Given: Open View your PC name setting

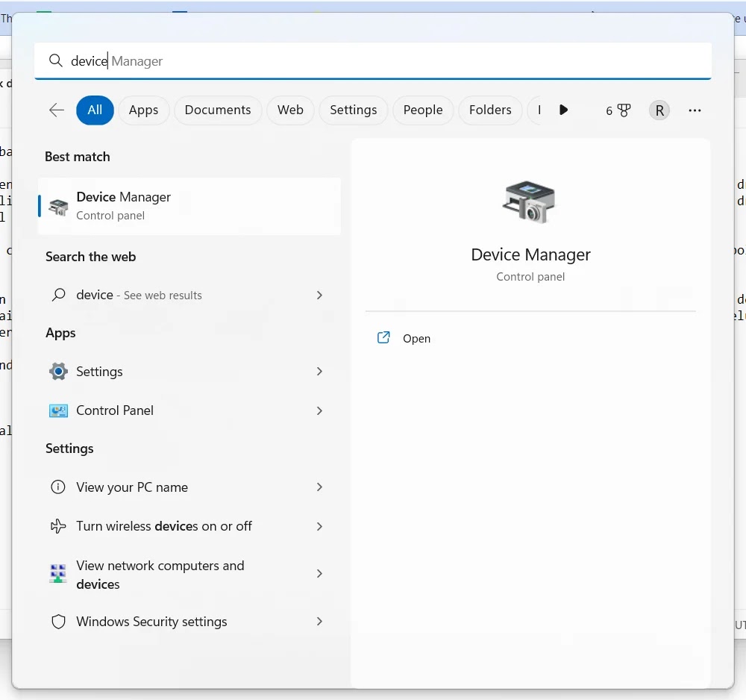Looking at the screenshot, I should coord(189,487).
